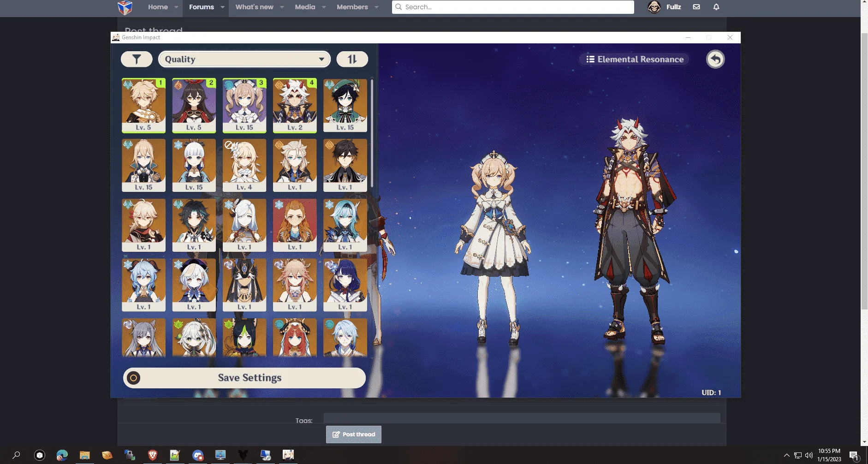Open the Quality sort dropdown

click(244, 59)
